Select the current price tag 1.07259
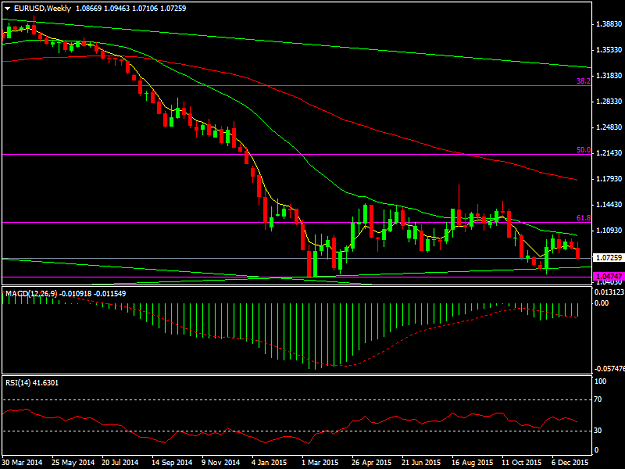This screenshot has width=625, height=469. (609, 258)
